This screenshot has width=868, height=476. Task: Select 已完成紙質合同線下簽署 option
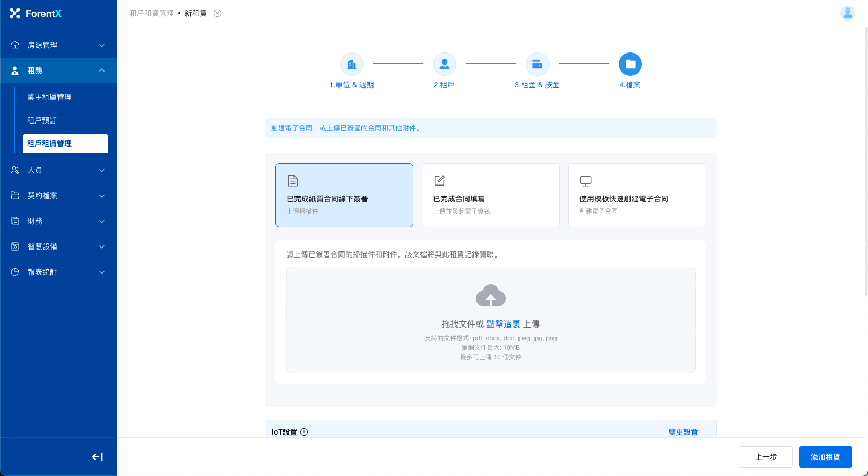point(344,195)
